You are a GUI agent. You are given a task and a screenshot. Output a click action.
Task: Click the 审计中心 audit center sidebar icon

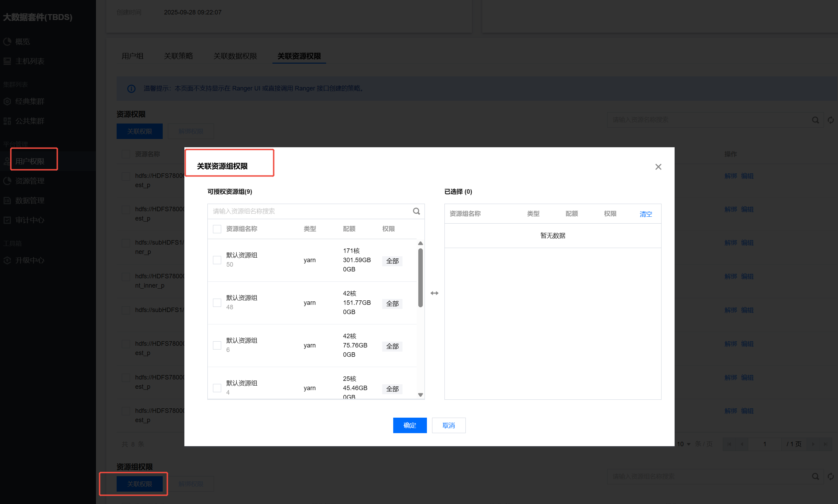pyautogui.click(x=7, y=220)
